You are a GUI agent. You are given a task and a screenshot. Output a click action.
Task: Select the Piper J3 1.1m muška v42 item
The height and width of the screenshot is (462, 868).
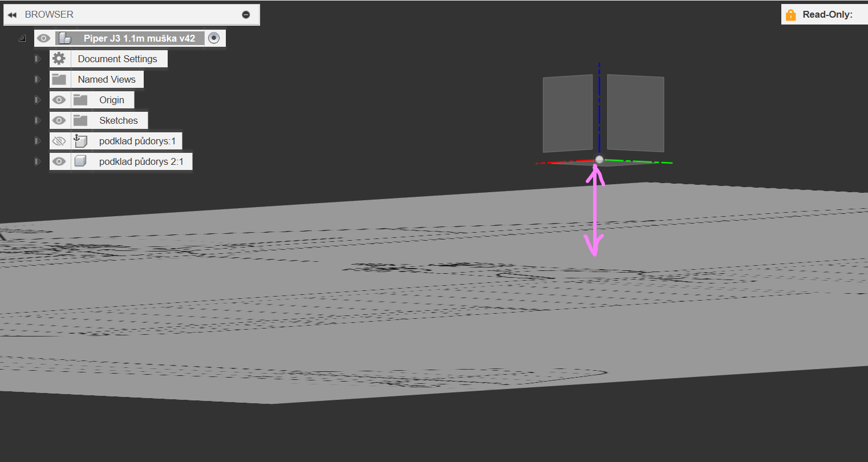[x=139, y=38]
